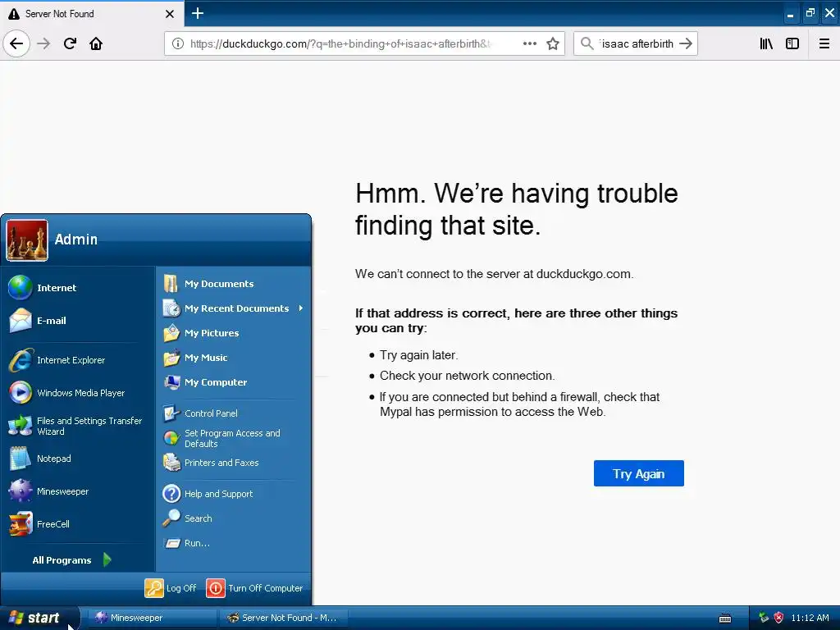840x630 pixels.
Task: Open the hamburger application menu
Action: (x=824, y=43)
